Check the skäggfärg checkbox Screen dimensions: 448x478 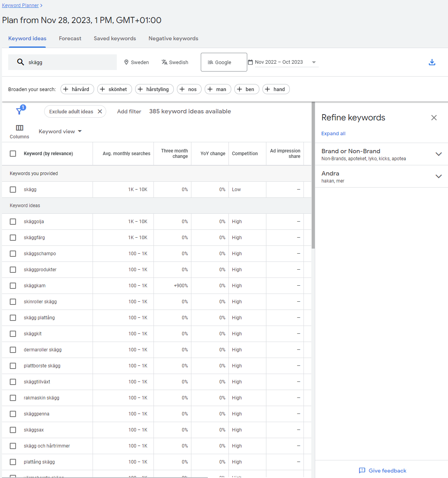[13, 238]
